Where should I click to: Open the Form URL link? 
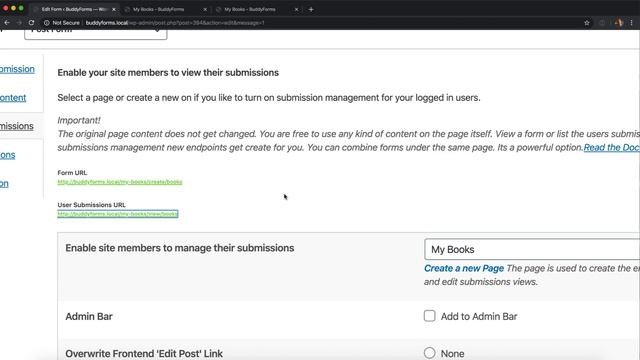coord(120,182)
